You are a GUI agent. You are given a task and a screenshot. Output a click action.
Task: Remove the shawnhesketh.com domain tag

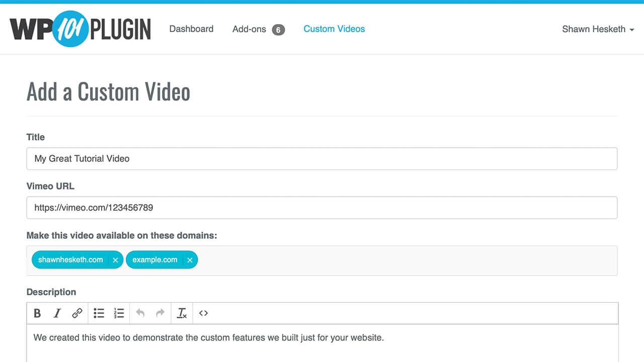pyautogui.click(x=115, y=260)
